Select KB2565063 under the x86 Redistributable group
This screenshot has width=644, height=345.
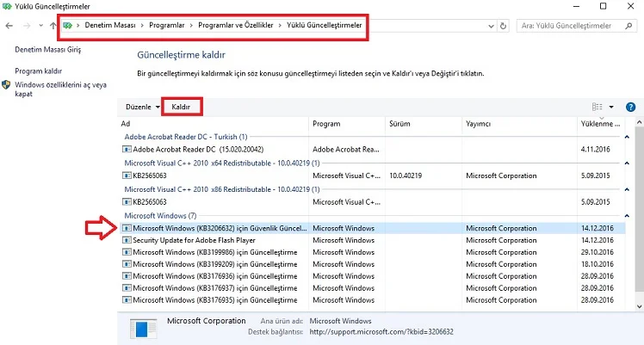click(372, 202)
